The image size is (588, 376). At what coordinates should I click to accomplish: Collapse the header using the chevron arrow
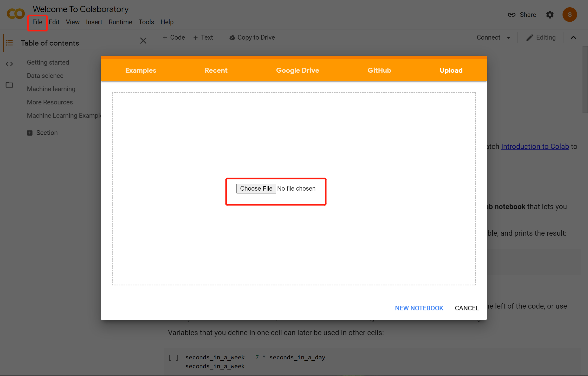tap(573, 37)
